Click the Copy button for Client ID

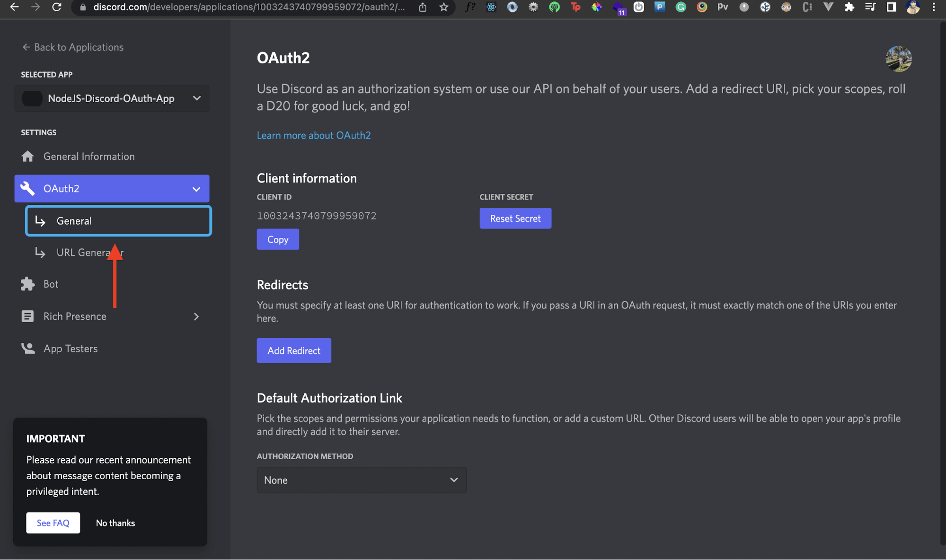coord(277,239)
